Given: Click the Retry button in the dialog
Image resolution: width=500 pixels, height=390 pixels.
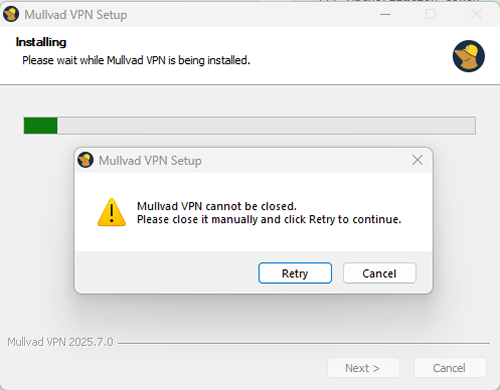Looking at the screenshot, I should pyautogui.click(x=295, y=273).
